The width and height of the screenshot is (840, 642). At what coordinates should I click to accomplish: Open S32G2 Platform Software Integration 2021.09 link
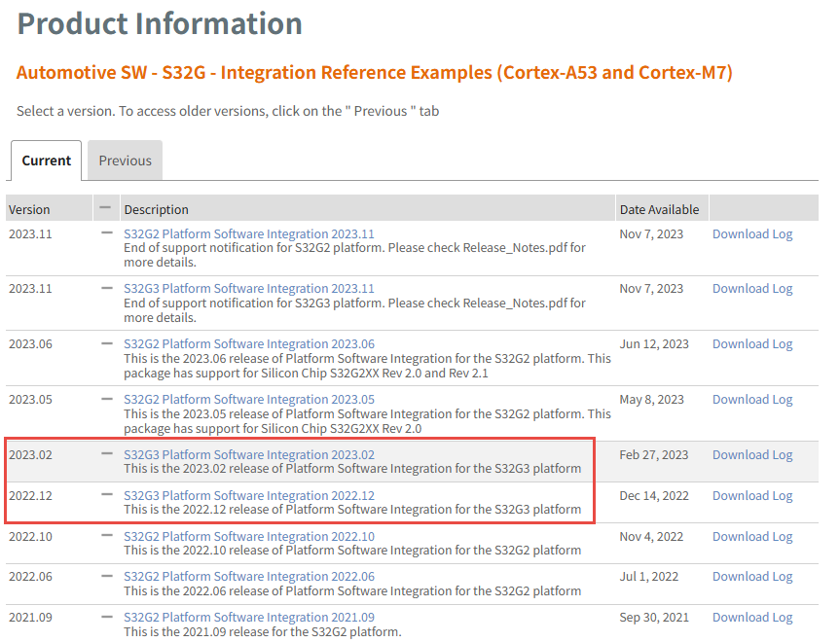click(249, 618)
